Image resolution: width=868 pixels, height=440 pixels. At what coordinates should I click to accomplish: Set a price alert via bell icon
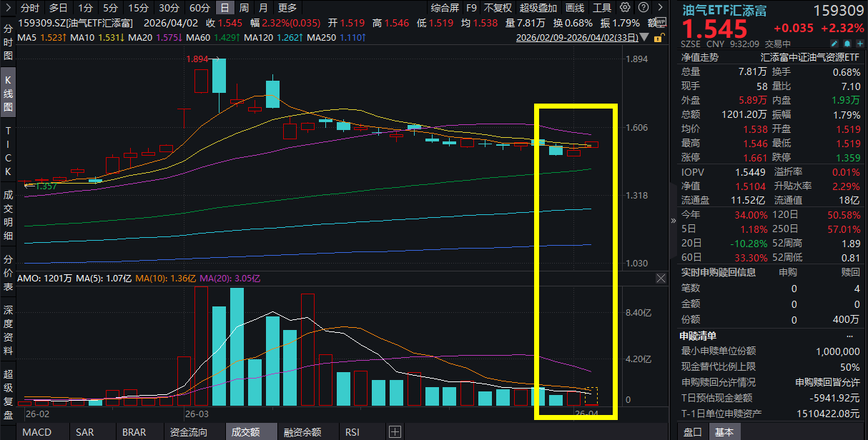pyautogui.click(x=847, y=44)
